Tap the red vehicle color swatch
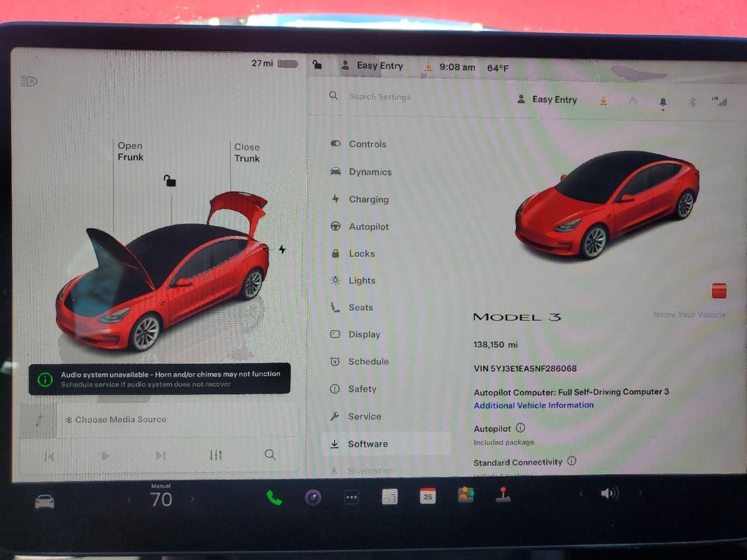This screenshot has height=560, width=747. [x=719, y=290]
